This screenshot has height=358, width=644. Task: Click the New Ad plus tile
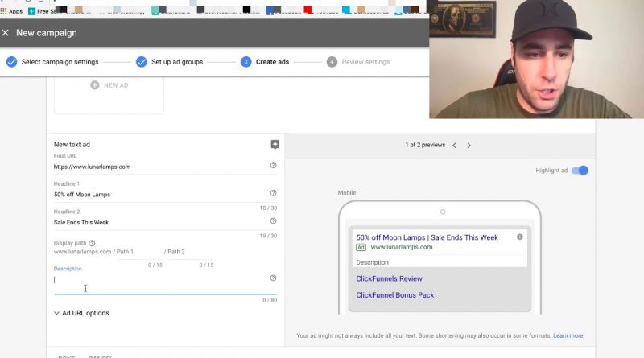pos(109,85)
